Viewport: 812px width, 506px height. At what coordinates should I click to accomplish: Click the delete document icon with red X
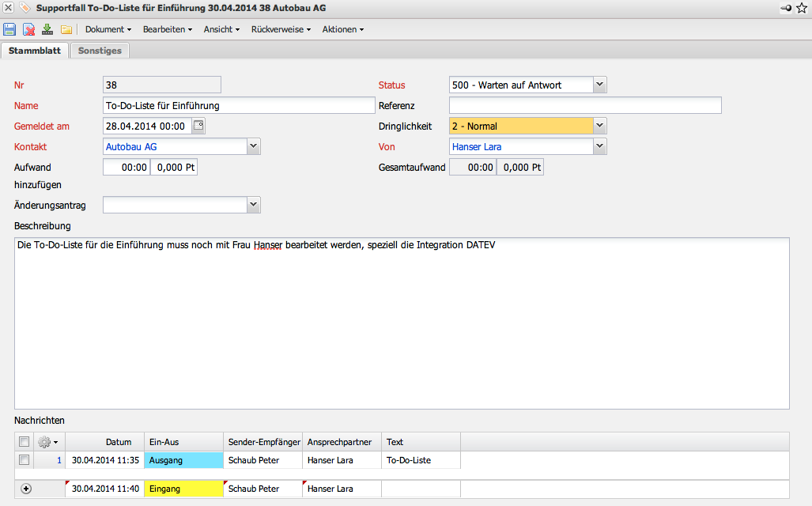point(28,29)
